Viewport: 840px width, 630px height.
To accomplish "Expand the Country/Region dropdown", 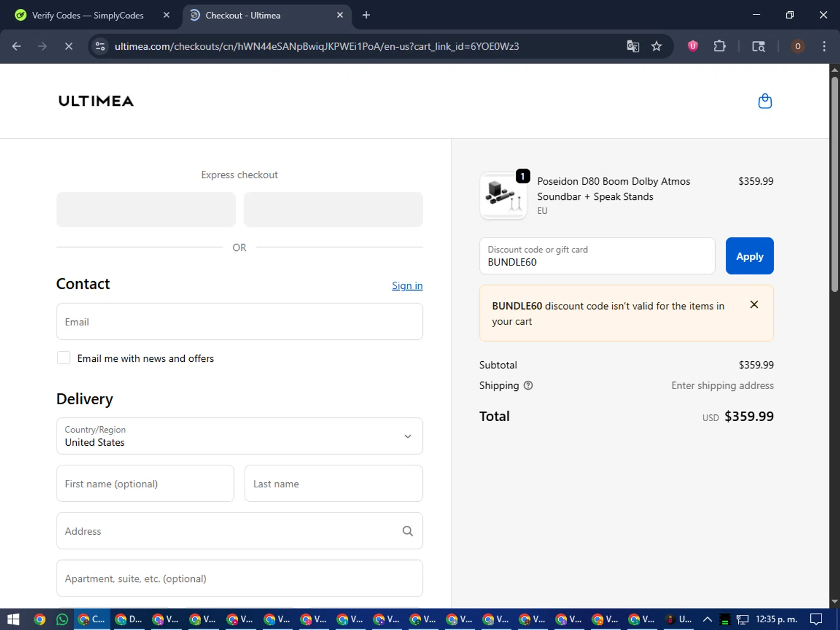I will click(240, 436).
